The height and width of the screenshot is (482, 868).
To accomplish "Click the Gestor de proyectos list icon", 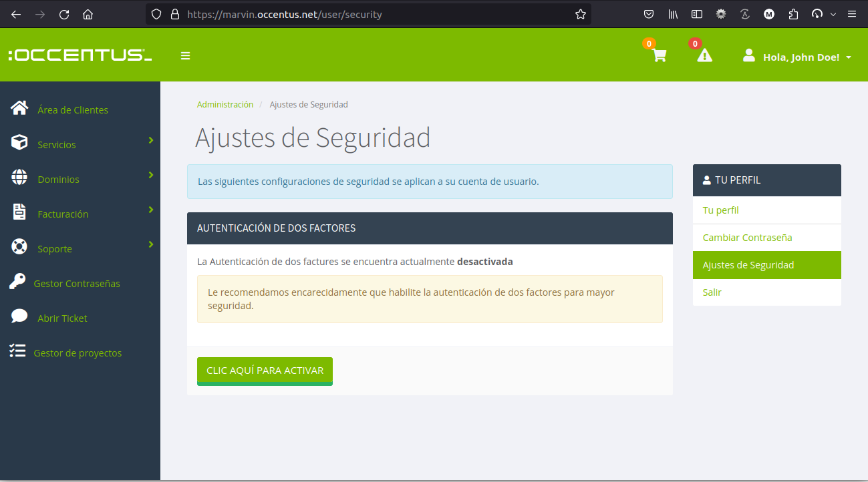I will [18, 350].
